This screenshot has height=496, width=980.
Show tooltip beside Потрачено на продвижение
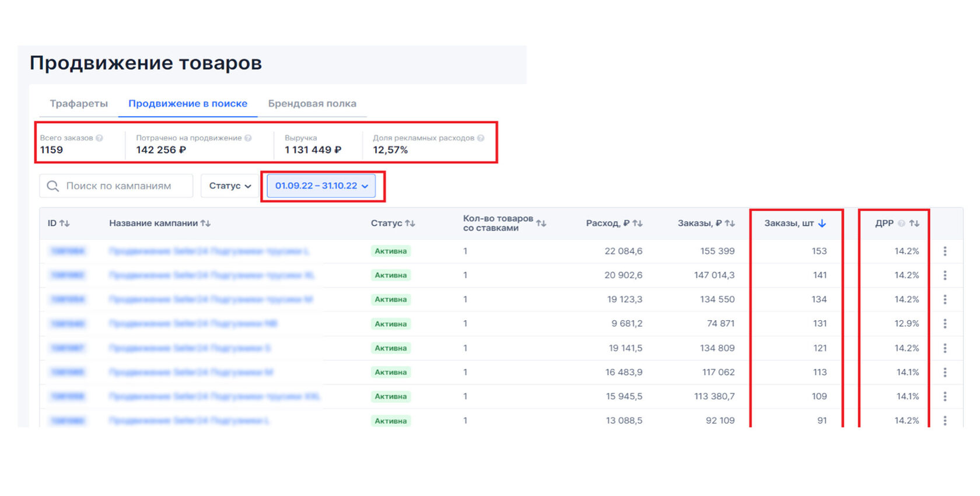point(248,138)
